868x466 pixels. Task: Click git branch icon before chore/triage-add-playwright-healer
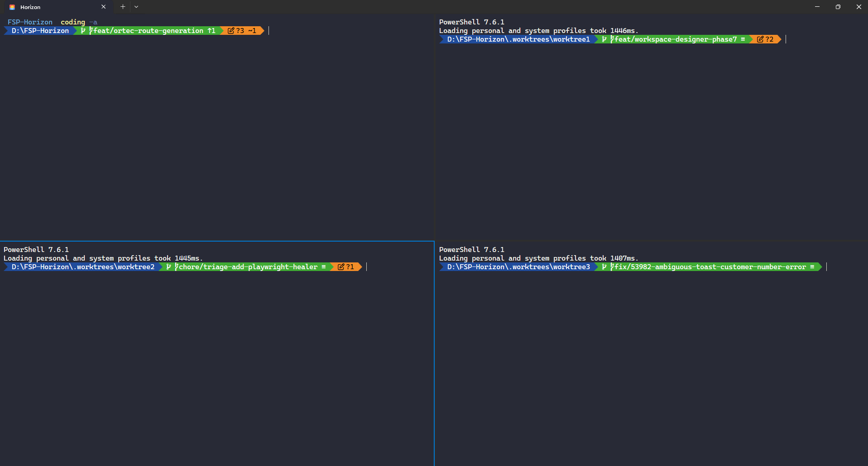tap(169, 267)
